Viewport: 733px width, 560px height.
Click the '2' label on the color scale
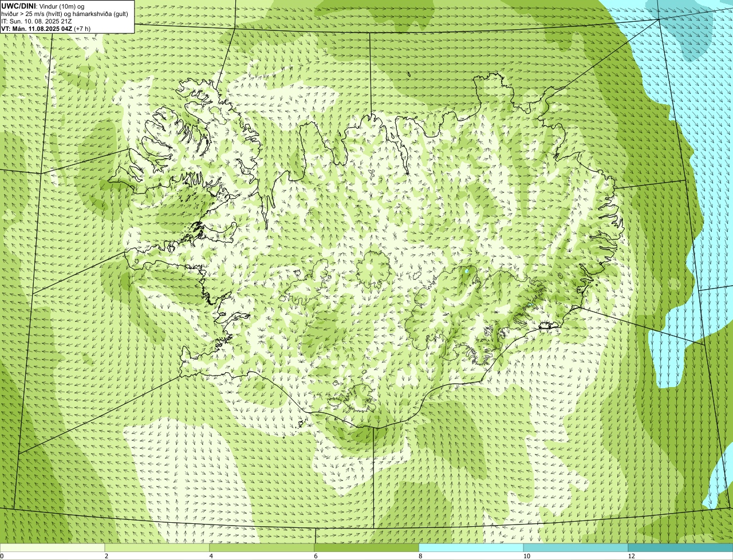pyautogui.click(x=107, y=556)
